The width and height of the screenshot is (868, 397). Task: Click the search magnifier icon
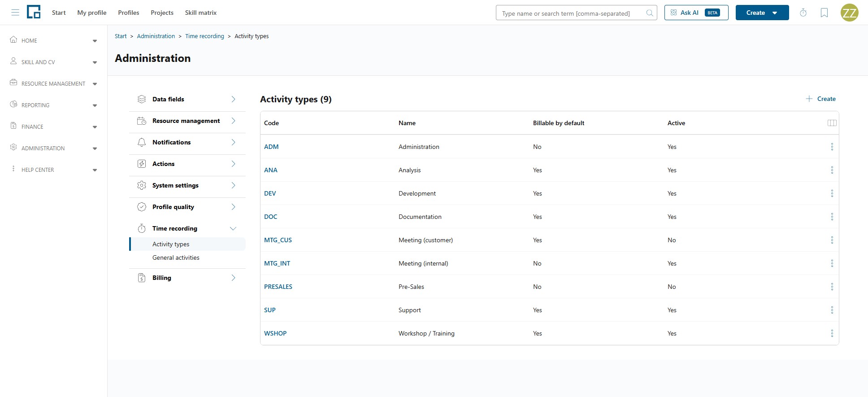[649, 13]
